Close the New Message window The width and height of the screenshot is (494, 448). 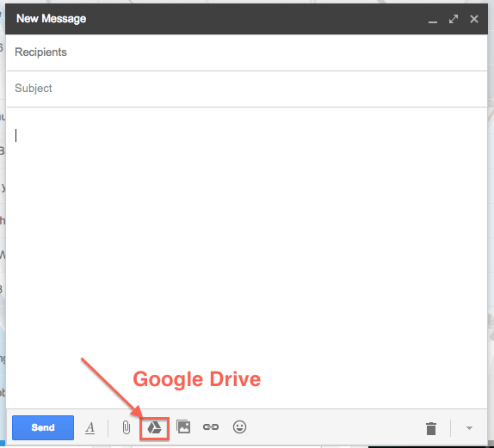[x=474, y=19]
